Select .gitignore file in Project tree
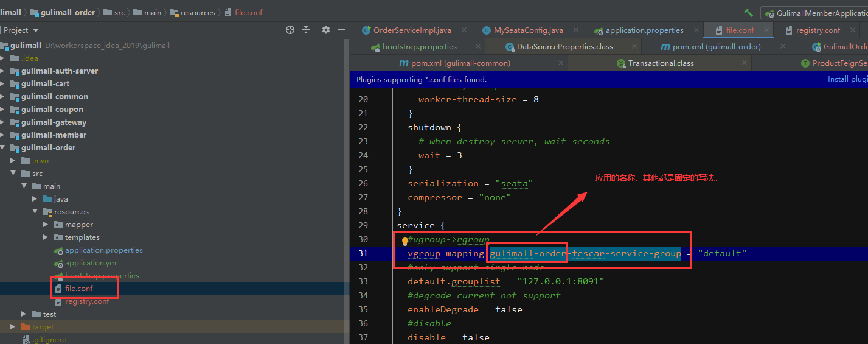This screenshot has height=344, width=868. (49, 340)
